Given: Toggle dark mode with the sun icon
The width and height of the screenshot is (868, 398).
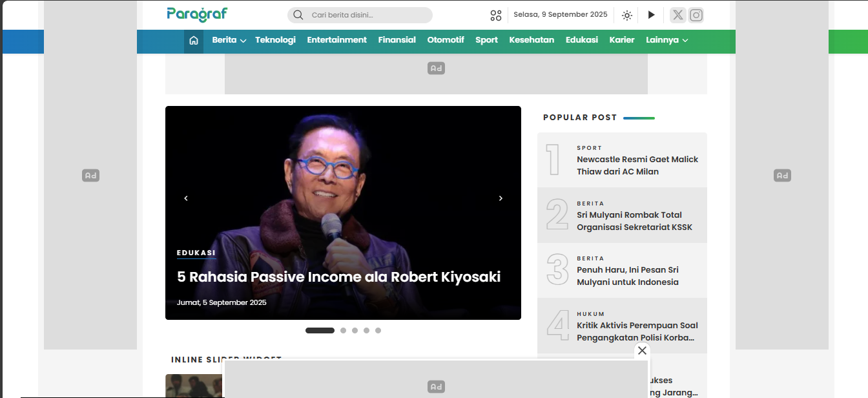Looking at the screenshot, I should coord(626,15).
